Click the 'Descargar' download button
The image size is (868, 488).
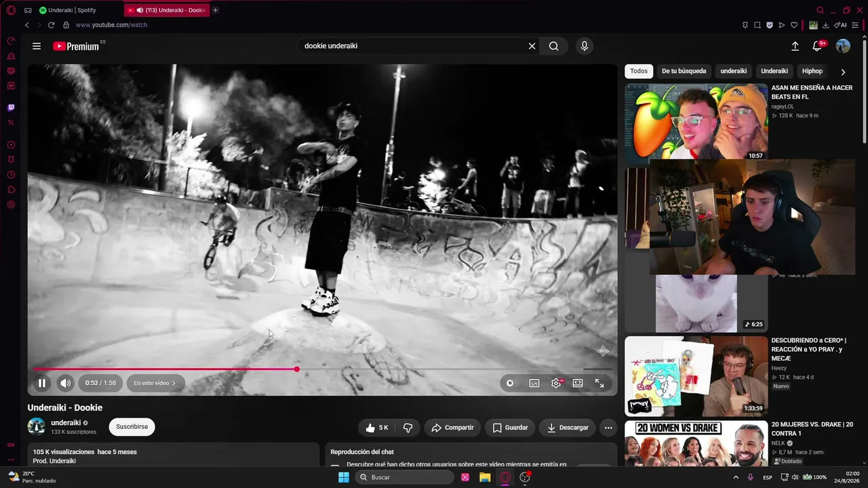pos(568,428)
